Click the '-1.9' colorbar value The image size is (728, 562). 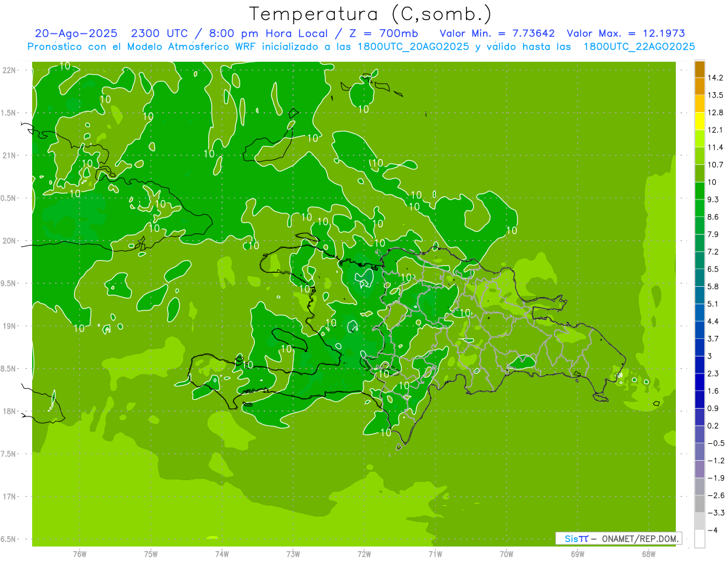715,478
